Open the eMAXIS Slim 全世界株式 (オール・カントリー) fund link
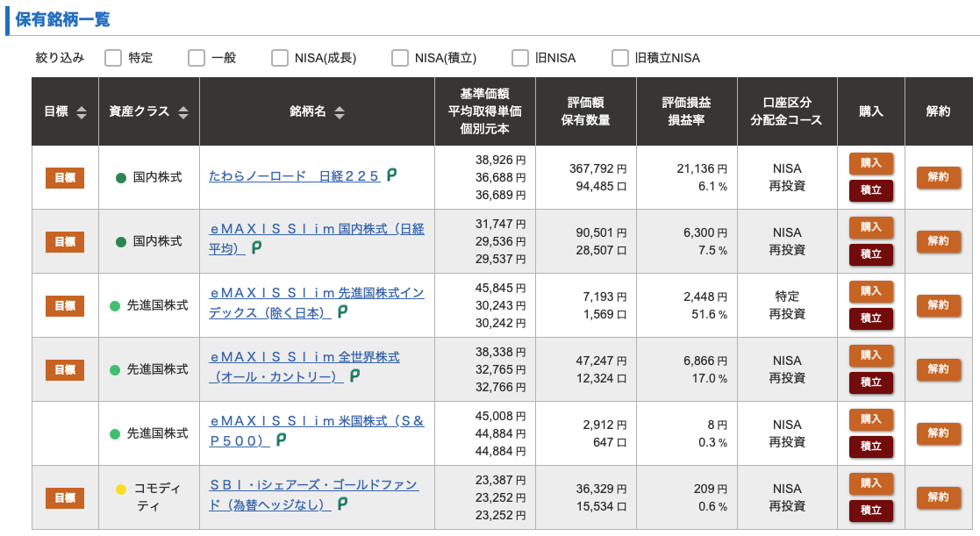This screenshot has width=980, height=536. (304, 367)
